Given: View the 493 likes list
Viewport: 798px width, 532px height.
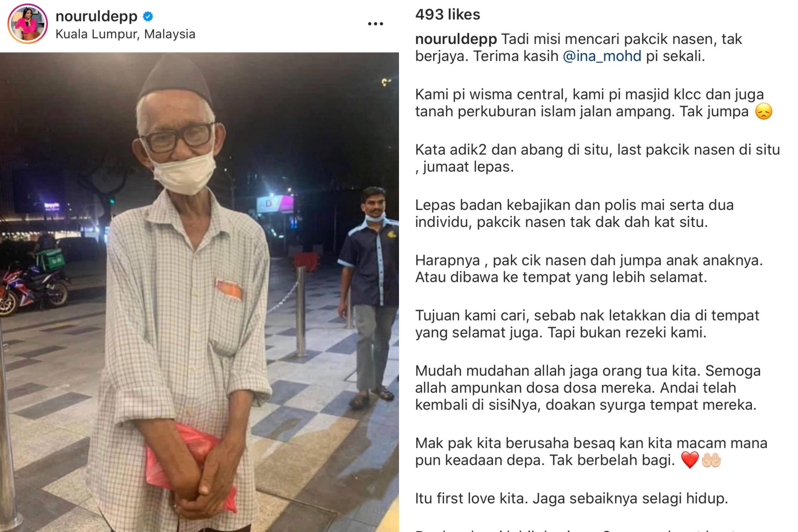Looking at the screenshot, I should 448,15.
